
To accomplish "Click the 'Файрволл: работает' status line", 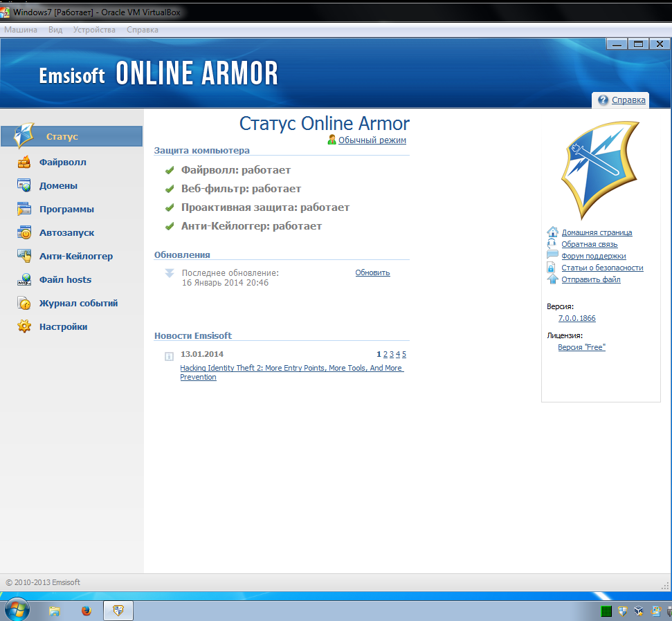I will pyautogui.click(x=236, y=170).
